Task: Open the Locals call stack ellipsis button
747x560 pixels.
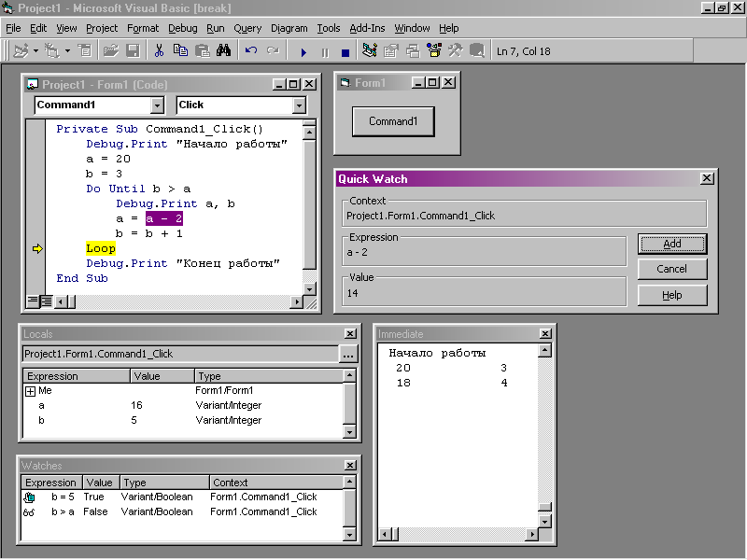Action: click(x=348, y=355)
